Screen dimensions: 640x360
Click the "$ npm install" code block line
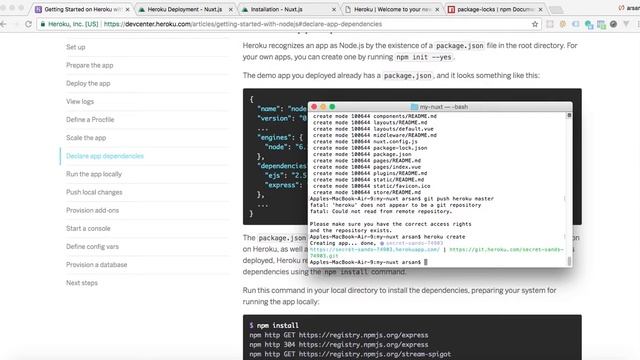(274, 325)
